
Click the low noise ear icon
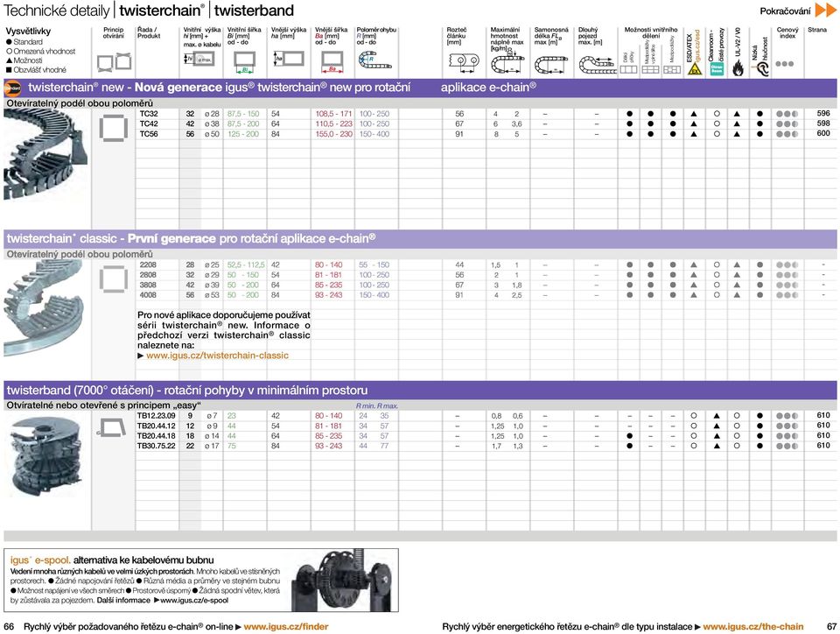tap(760, 68)
